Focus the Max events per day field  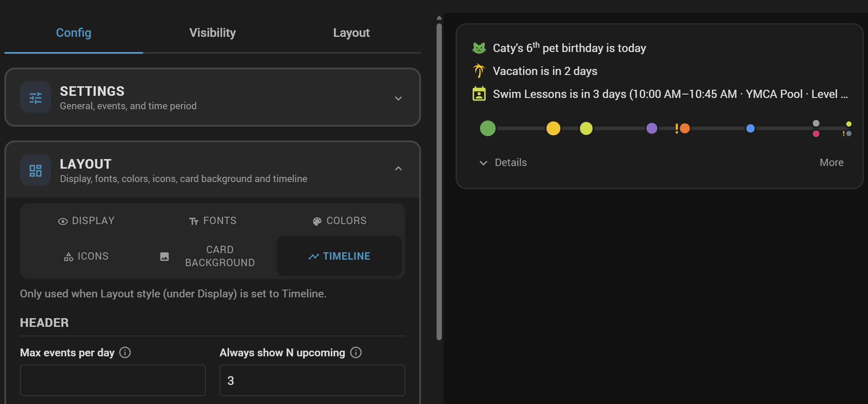tap(113, 380)
